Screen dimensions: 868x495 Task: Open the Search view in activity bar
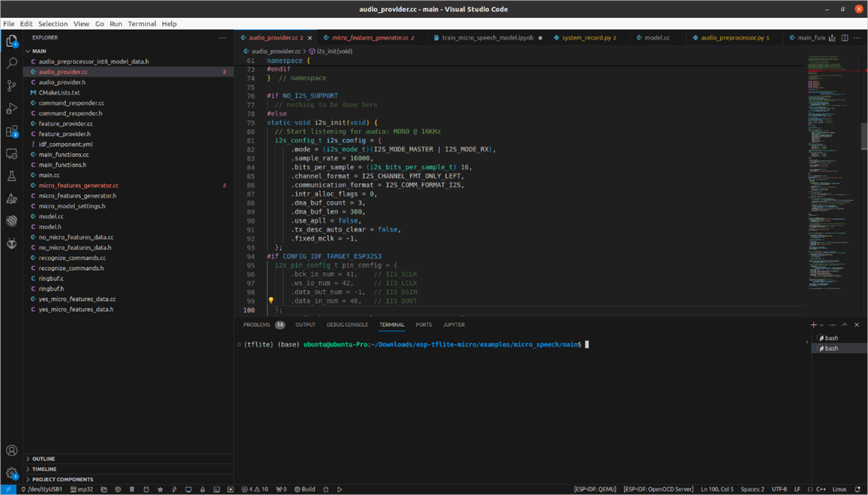[x=12, y=64]
